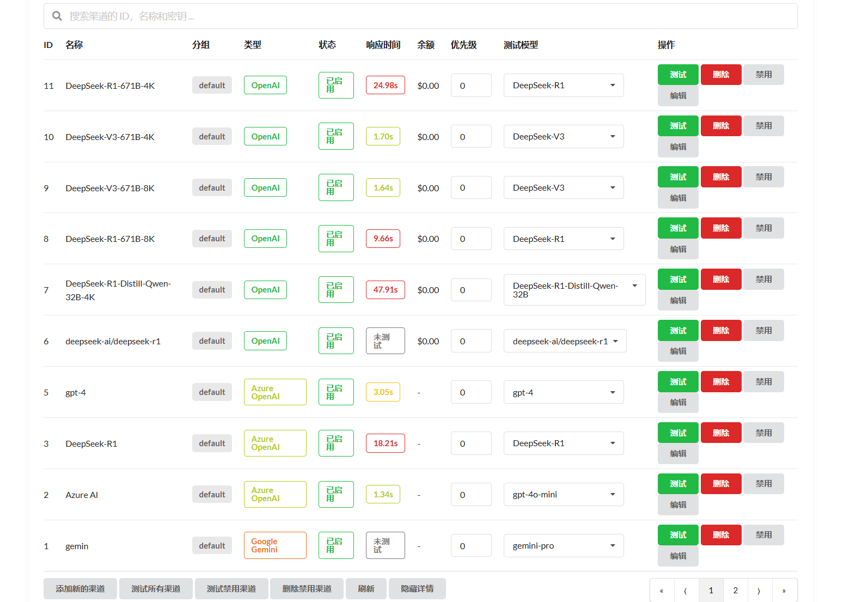Viewport: 868px width, 602px height.
Task: Open the gemini-pro test model dropdown
Action: click(564, 546)
